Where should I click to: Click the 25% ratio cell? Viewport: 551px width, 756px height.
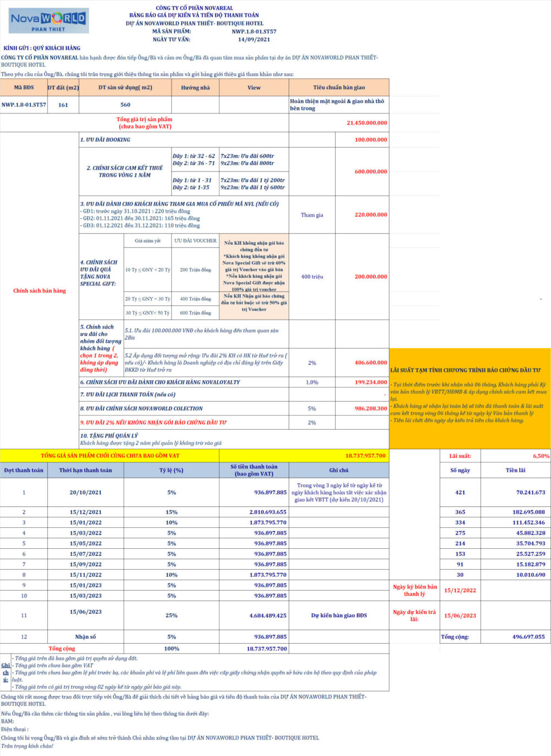(171, 615)
